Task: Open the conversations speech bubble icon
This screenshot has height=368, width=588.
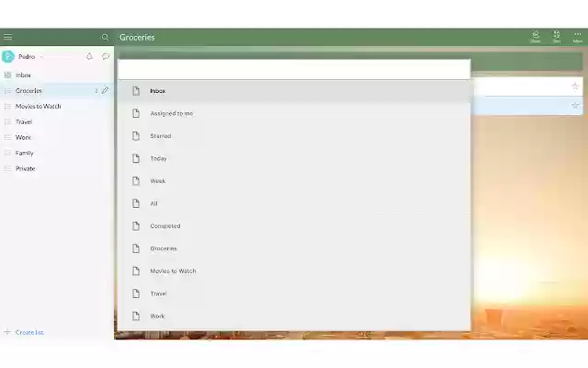Action: coord(106,56)
